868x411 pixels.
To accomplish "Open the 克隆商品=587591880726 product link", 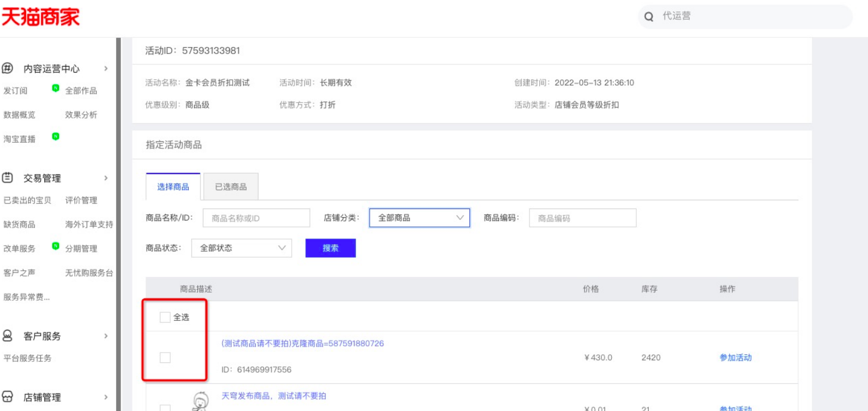I will [x=303, y=343].
